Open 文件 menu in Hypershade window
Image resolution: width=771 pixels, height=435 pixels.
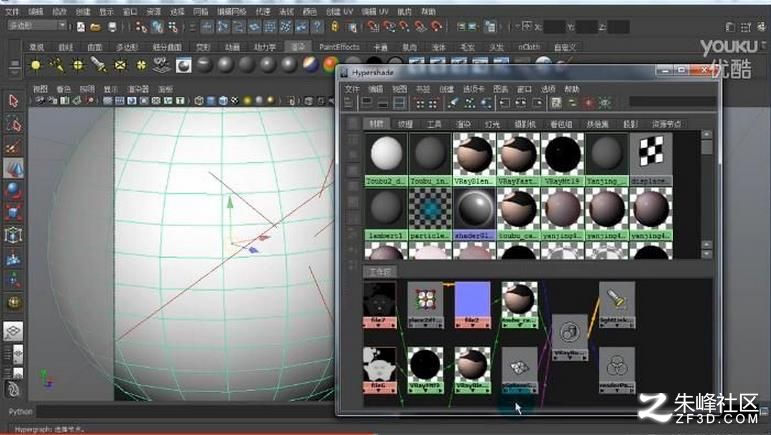(x=352, y=89)
